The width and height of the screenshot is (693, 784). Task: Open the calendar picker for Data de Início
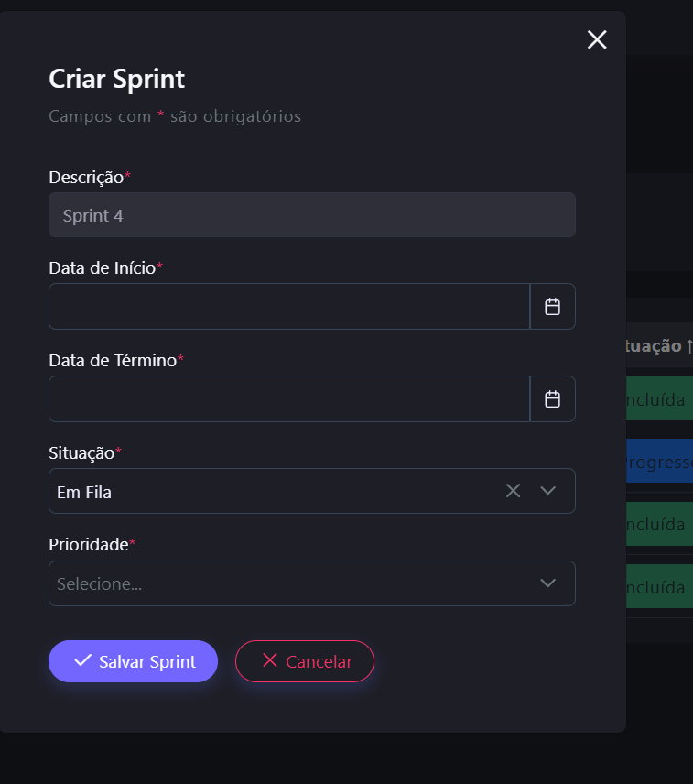point(552,307)
